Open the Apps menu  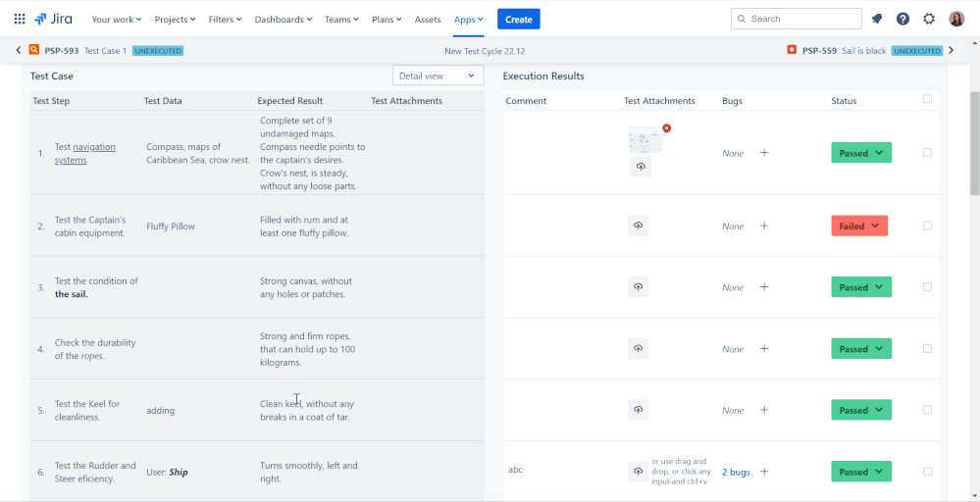[x=469, y=20]
